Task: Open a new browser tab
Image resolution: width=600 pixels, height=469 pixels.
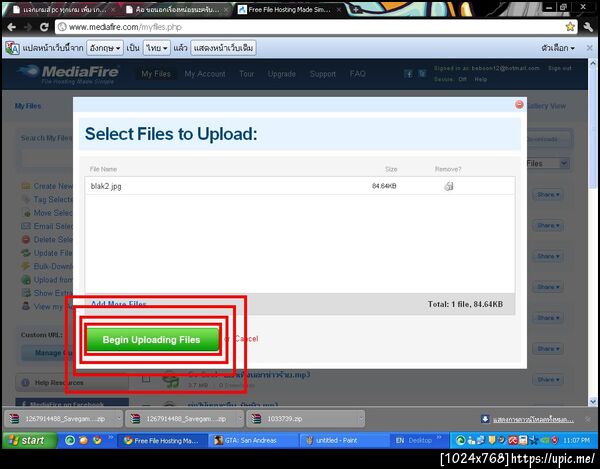Action: coord(355,10)
